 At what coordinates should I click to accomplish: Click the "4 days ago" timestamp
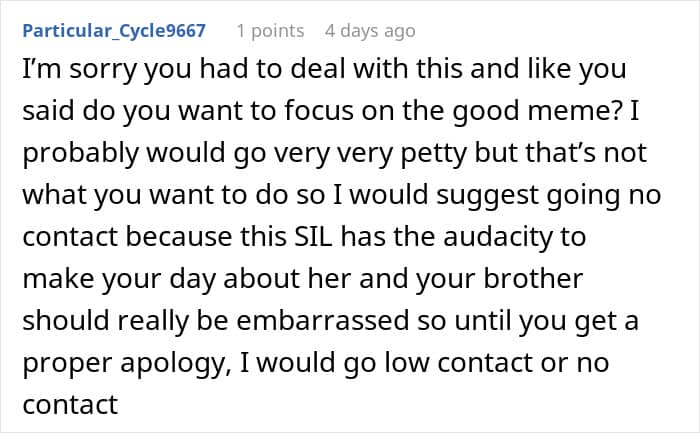click(369, 31)
